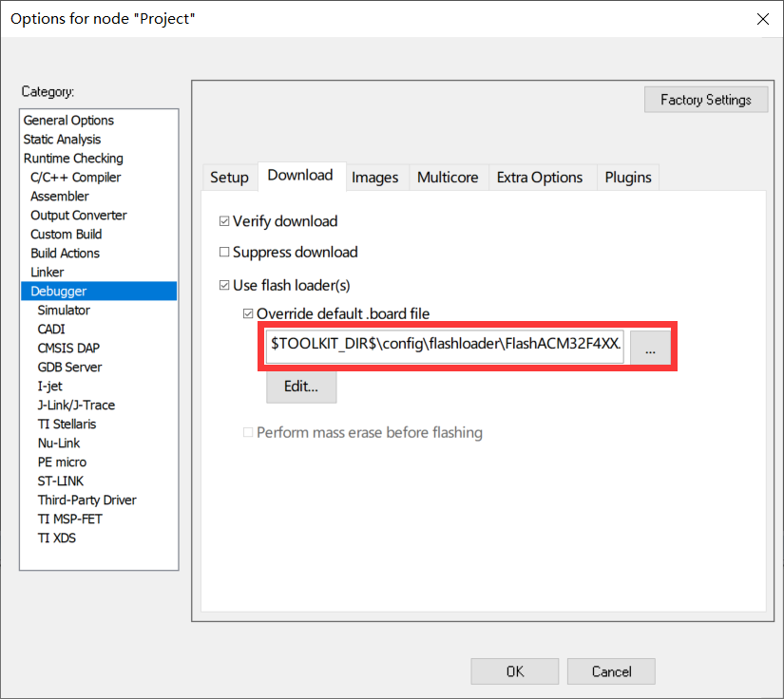Open J-Link/J-Trace driver settings

[x=76, y=406]
